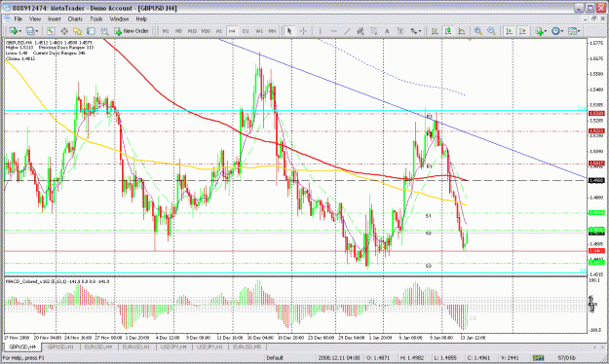Expand the Periods dropdown arrow
Image resolution: width=609 pixels, height=364 pixels.
[562, 31]
